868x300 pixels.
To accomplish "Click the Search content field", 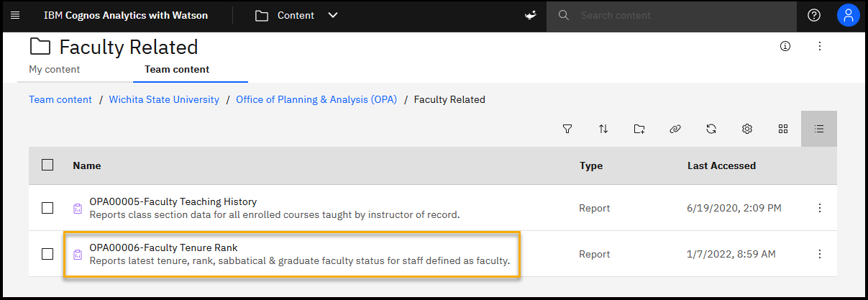I will click(672, 15).
